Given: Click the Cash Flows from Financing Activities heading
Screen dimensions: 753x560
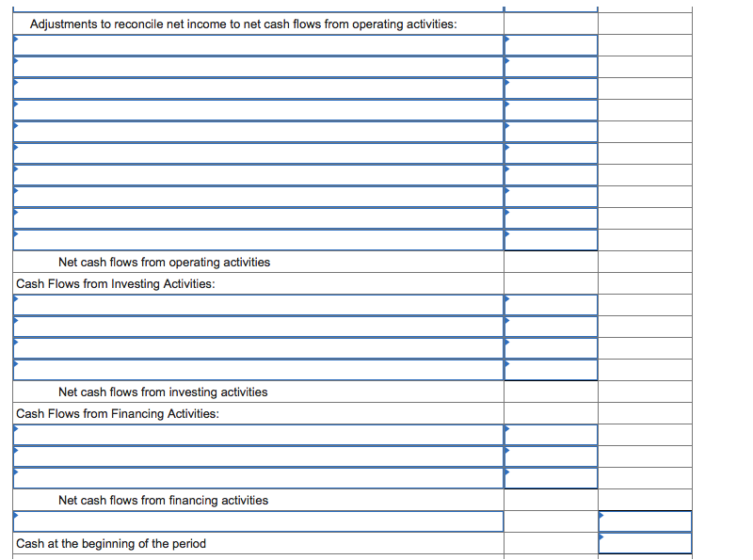Looking at the screenshot, I should [x=120, y=413].
